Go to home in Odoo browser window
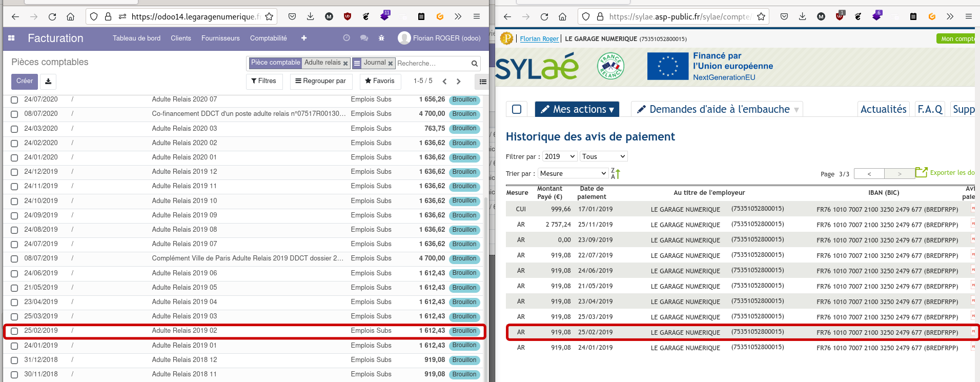 [70, 17]
